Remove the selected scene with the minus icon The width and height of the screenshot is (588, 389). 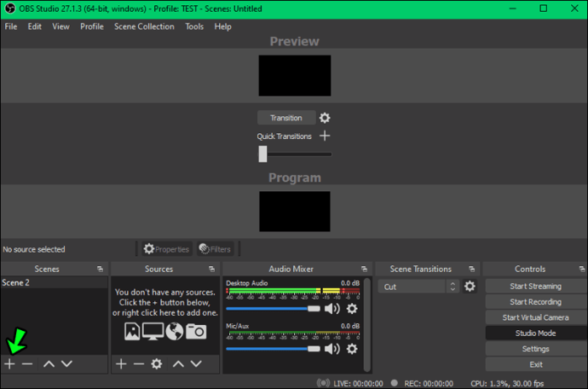coord(27,363)
